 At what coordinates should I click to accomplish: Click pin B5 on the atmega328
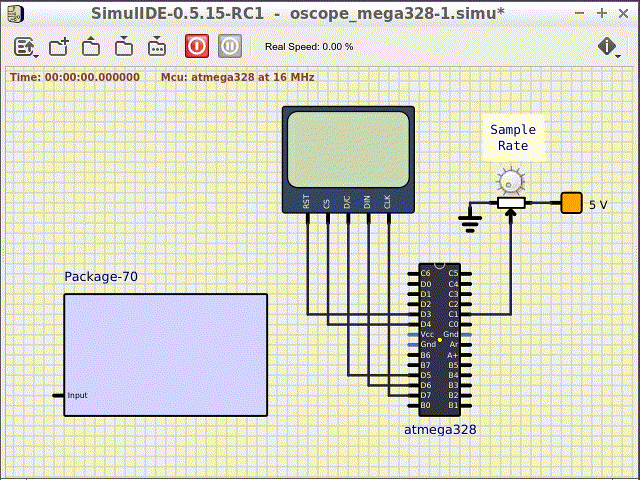tap(466, 365)
